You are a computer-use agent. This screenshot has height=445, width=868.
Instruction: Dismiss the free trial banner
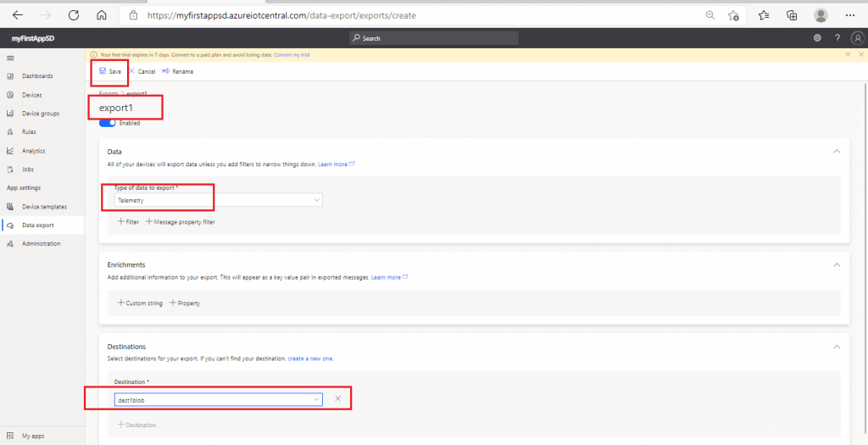point(861,55)
